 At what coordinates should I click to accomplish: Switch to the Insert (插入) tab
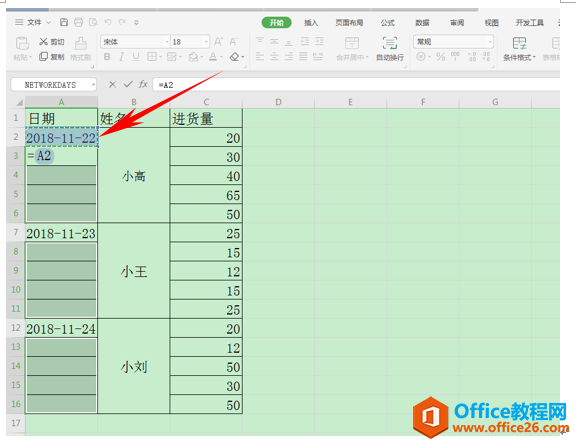point(311,23)
